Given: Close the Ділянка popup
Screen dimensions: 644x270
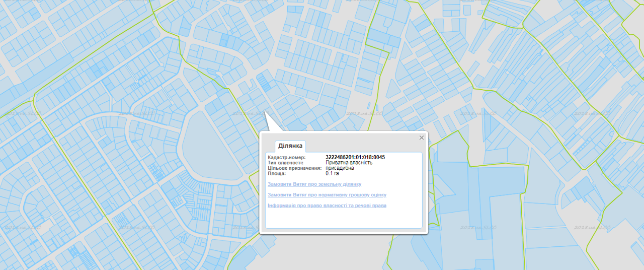Looking at the screenshot, I should click(x=422, y=138).
